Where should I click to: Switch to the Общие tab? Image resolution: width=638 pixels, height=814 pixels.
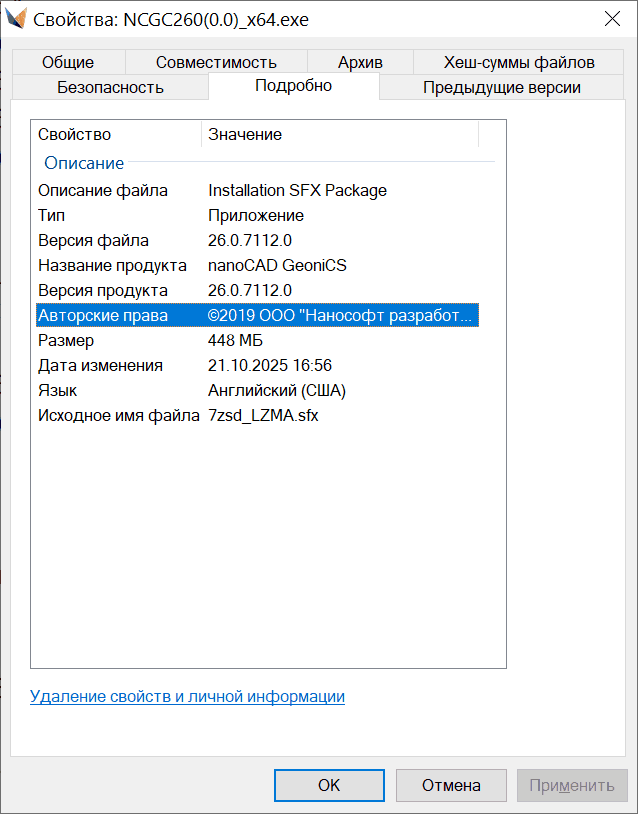(68, 62)
